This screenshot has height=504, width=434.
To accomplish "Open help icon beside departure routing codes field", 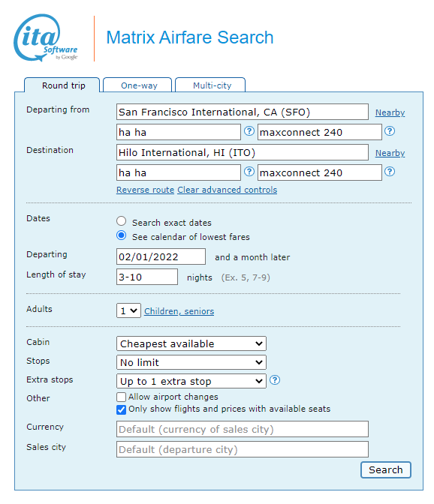I will [249, 131].
